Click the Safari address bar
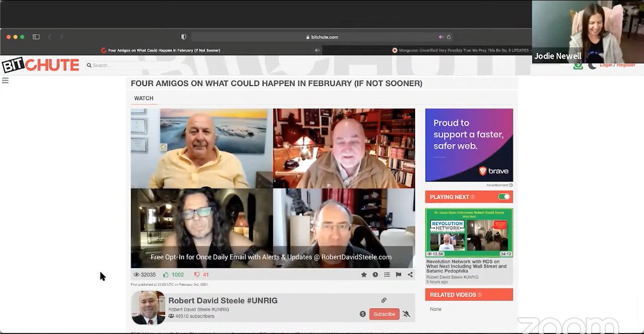The image size is (644, 334). click(x=322, y=37)
